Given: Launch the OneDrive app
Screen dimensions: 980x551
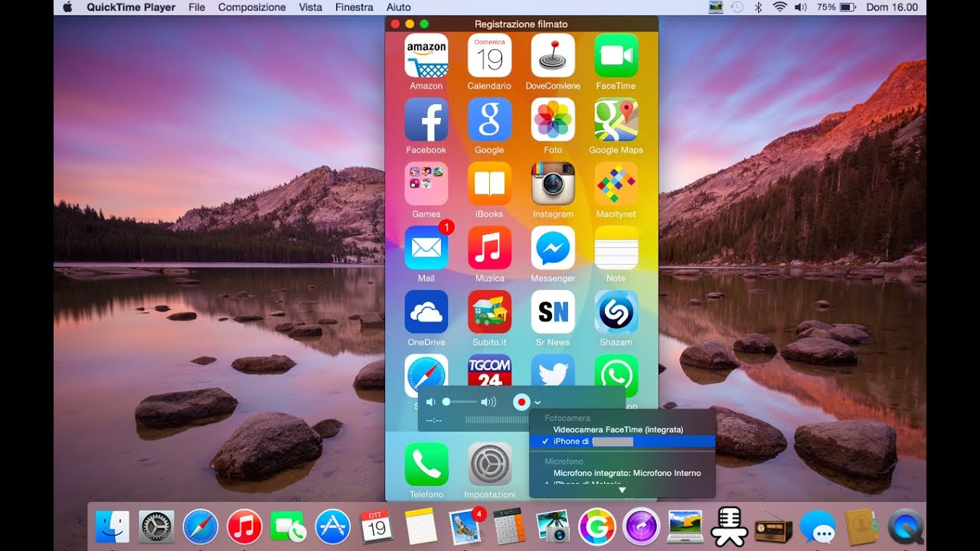Looking at the screenshot, I should click(x=426, y=312).
